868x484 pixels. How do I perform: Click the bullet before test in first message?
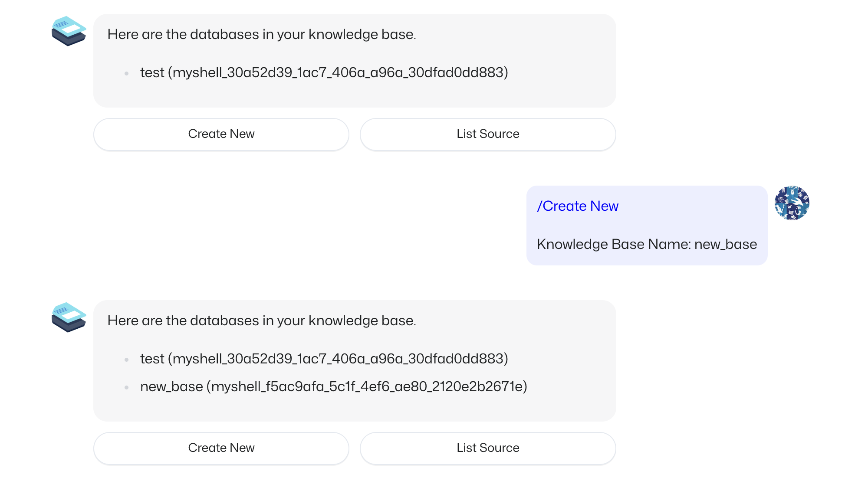(126, 73)
